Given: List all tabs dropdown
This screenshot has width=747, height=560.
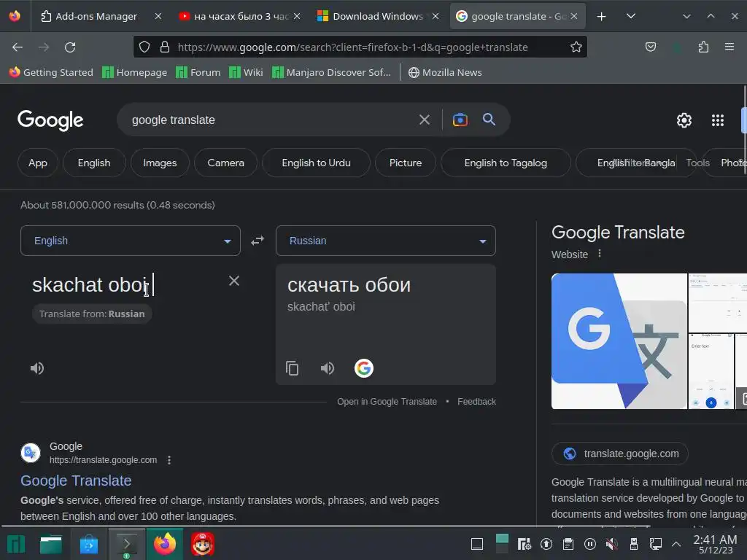Looking at the screenshot, I should click(x=631, y=16).
